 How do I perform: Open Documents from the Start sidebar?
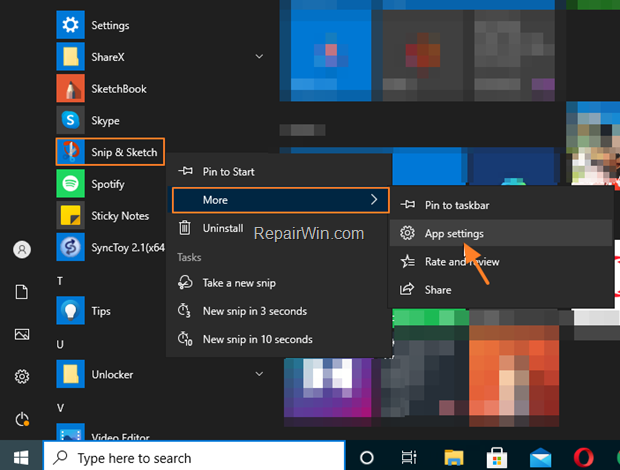tap(22, 292)
